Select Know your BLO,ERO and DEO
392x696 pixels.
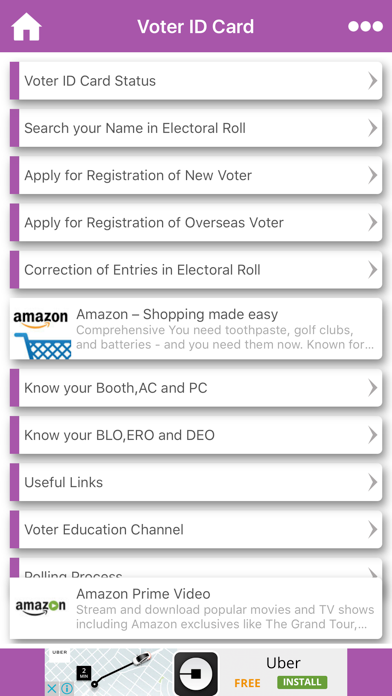(x=196, y=435)
